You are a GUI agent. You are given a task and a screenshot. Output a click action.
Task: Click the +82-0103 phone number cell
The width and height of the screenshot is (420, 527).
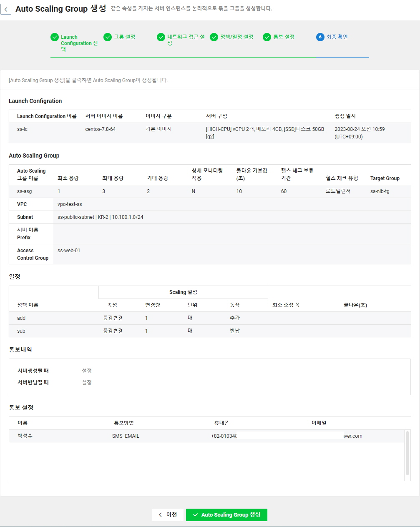pyautogui.click(x=224, y=436)
